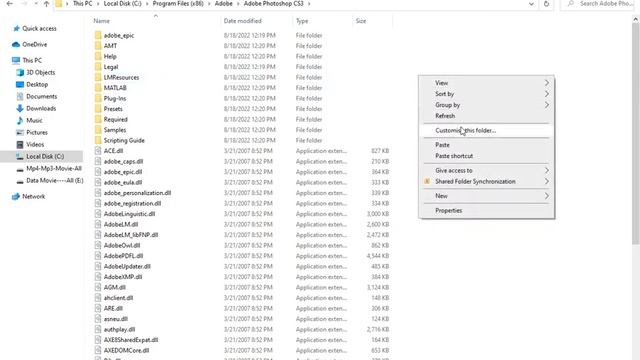Select the LMResources folder icon
Screen dimensions: 640x360
coord(98,77)
